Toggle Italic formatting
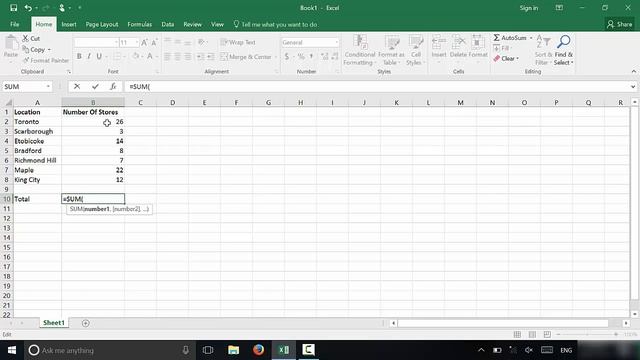This screenshot has height=360, width=640. (x=89, y=56)
